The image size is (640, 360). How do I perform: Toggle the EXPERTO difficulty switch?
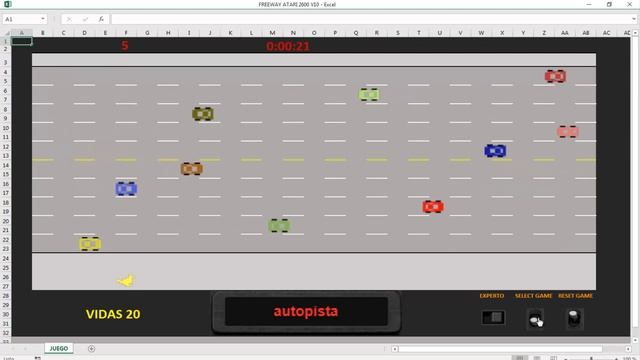click(x=493, y=317)
